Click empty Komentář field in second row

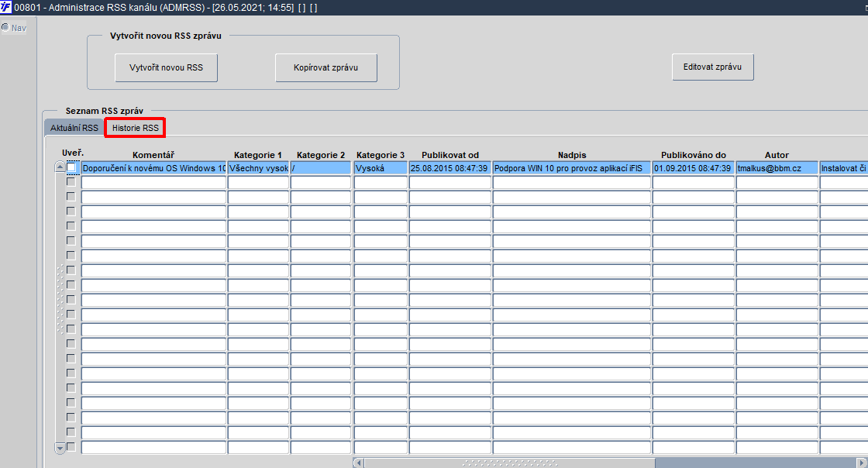tap(153, 183)
